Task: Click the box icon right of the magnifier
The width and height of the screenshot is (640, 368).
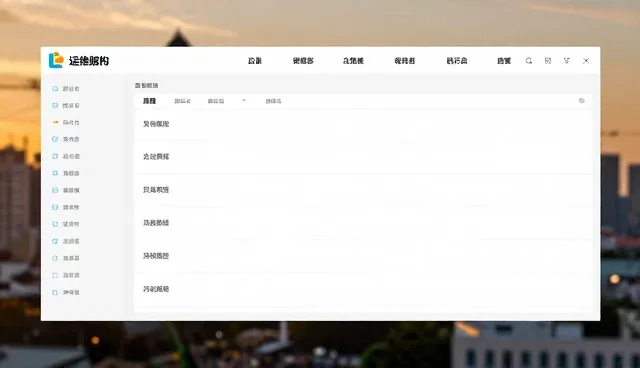Action: [548, 61]
